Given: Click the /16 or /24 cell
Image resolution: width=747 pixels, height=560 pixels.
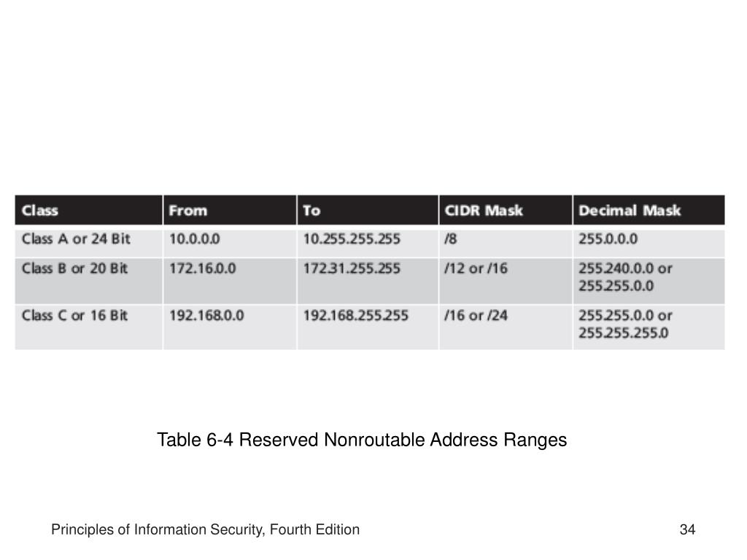Looking at the screenshot, I should coord(506,327).
